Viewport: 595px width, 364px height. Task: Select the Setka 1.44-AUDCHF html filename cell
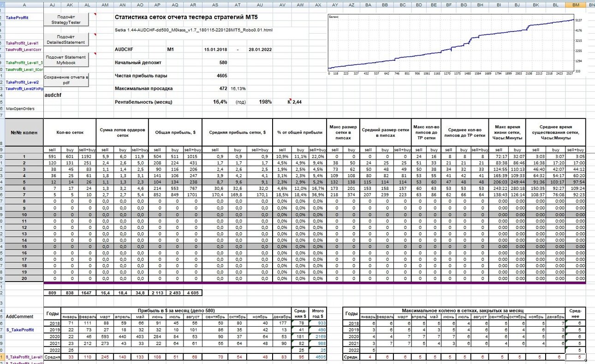coord(193,30)
